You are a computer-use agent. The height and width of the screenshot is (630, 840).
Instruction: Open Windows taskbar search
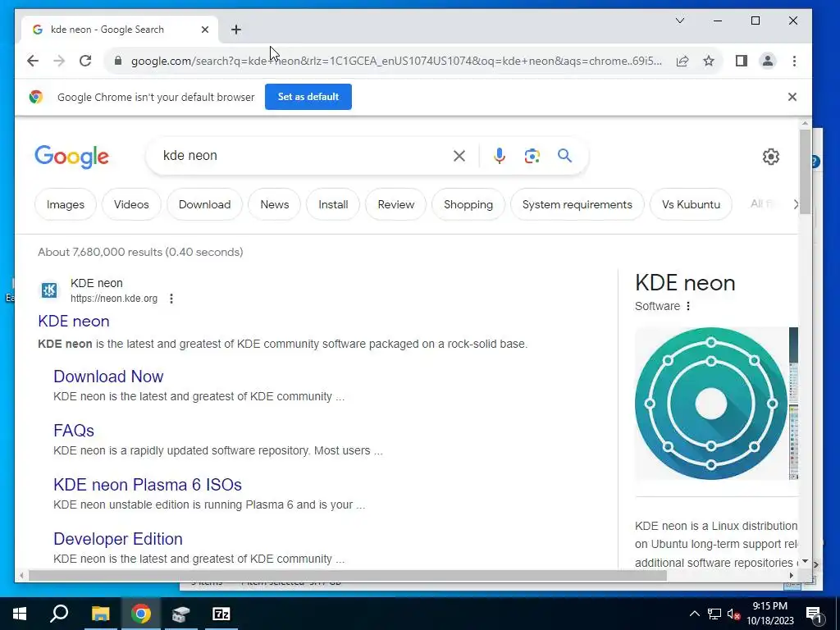(59, 614)
